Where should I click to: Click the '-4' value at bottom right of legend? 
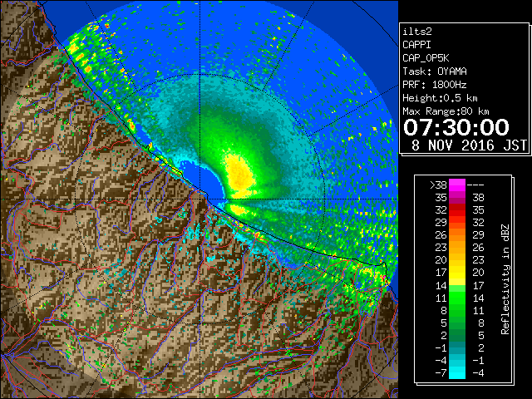tap(478, 372)
